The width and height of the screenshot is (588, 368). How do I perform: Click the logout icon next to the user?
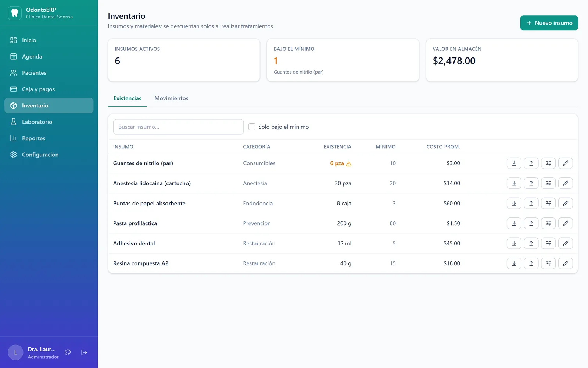[84, 353]
